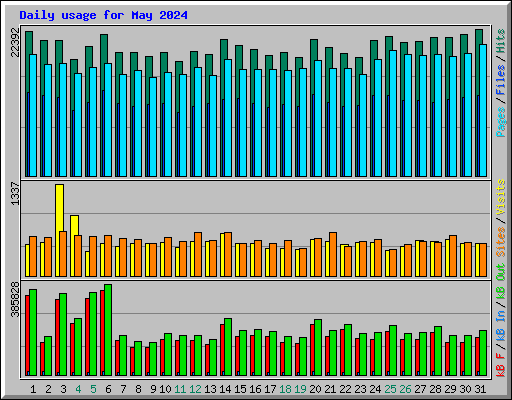The width and height of the screenshot is (512, 400).
Task: Click the 'Hits' legend label
Action: tap(501, 41)
